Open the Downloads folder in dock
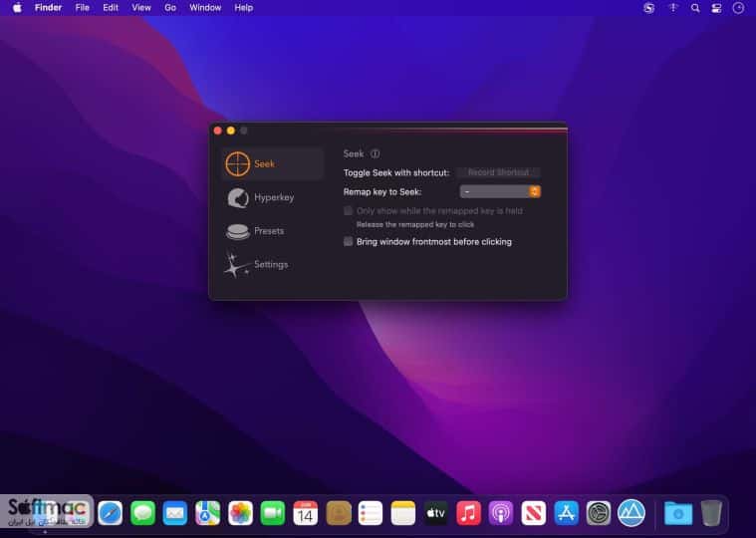The width and height of the screenshot is (756, 538). pos(678,513)
